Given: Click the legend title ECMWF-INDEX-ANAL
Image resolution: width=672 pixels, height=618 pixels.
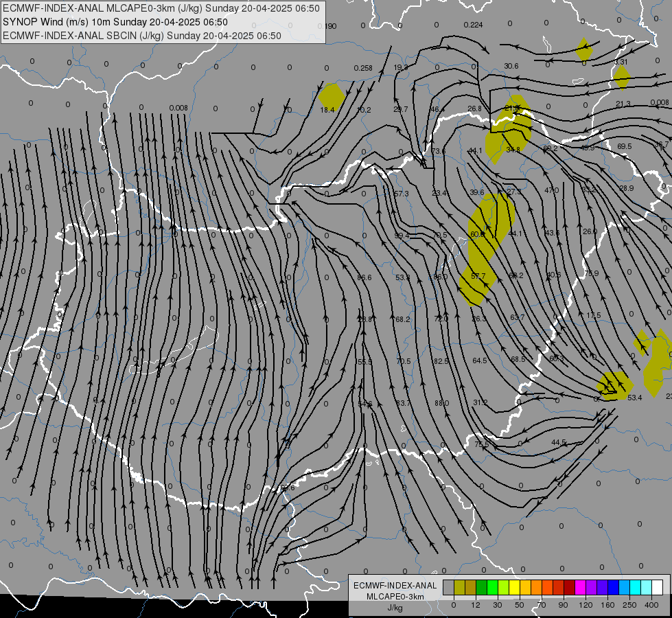Looking at the screenshot, I should 395,586.
